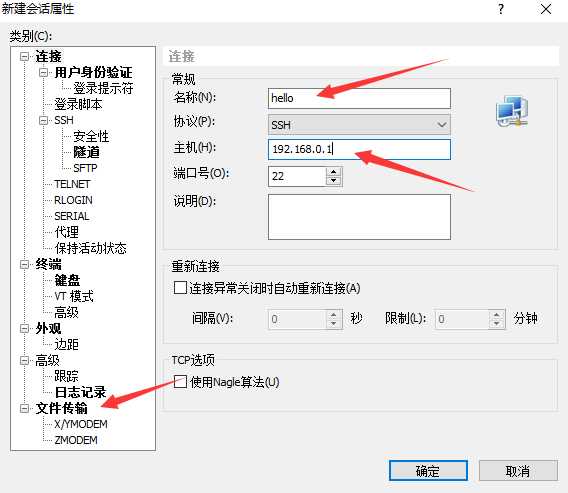The image size is (568, 493).
Task: Select 用户身份验证 in the category tree
Action: pos(93,72)
